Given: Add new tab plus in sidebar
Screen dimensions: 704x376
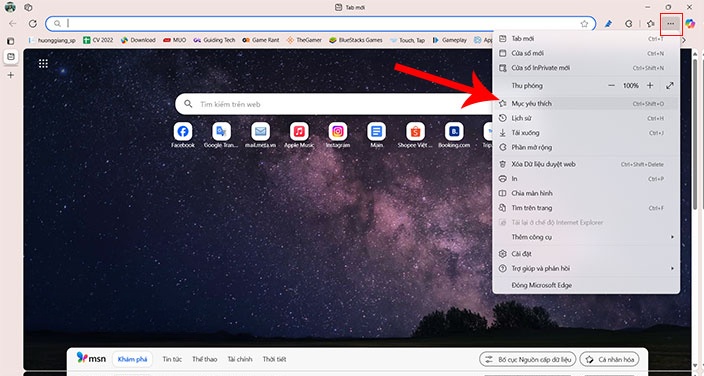Looking at the screenshot, I should [x=11, y=75].
